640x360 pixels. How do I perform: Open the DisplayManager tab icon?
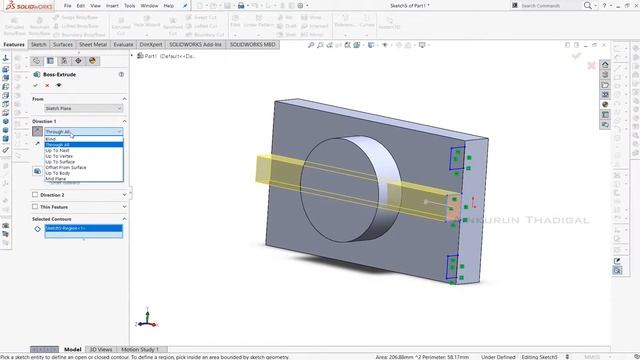point(92,61)
